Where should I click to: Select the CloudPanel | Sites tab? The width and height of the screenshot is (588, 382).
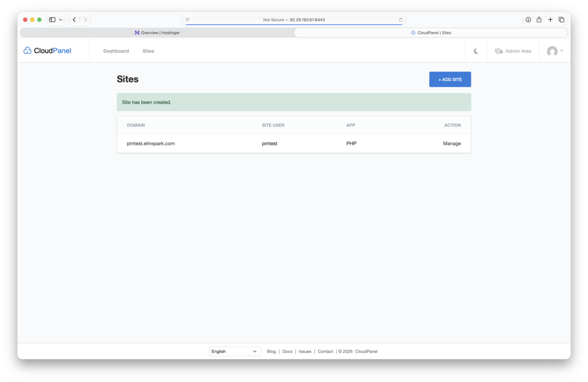tap(431, 33)
